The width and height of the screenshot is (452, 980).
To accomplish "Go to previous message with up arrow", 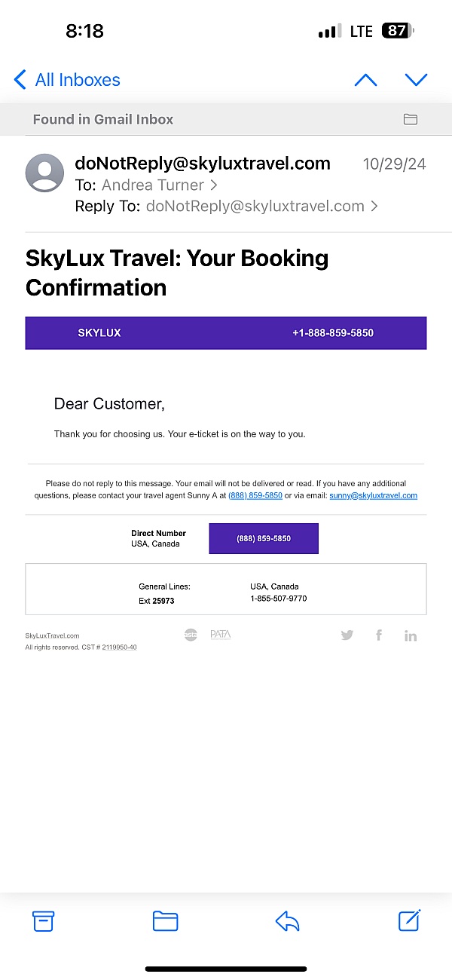I will point(365,80).
